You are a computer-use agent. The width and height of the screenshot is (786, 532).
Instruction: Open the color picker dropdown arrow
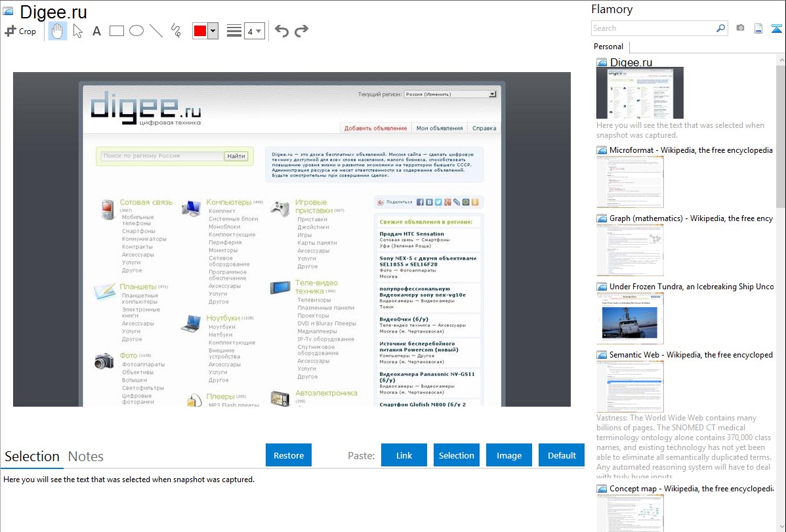pyautogui.click(x=213, y=31)
